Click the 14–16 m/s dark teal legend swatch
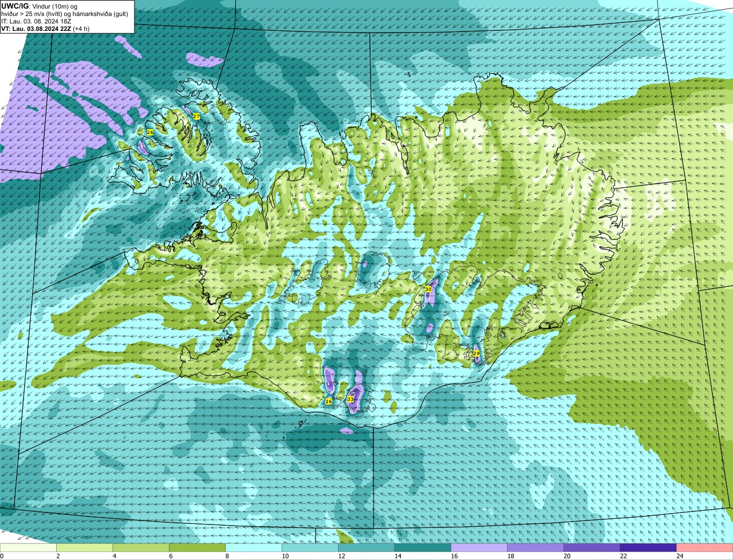The width and height of the screenshot is (733, 560). tap(423, 548)
